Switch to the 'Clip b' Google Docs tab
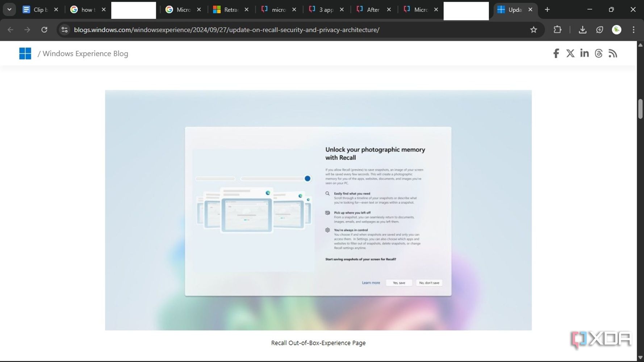The image size is (644, 362). [35, 10]
